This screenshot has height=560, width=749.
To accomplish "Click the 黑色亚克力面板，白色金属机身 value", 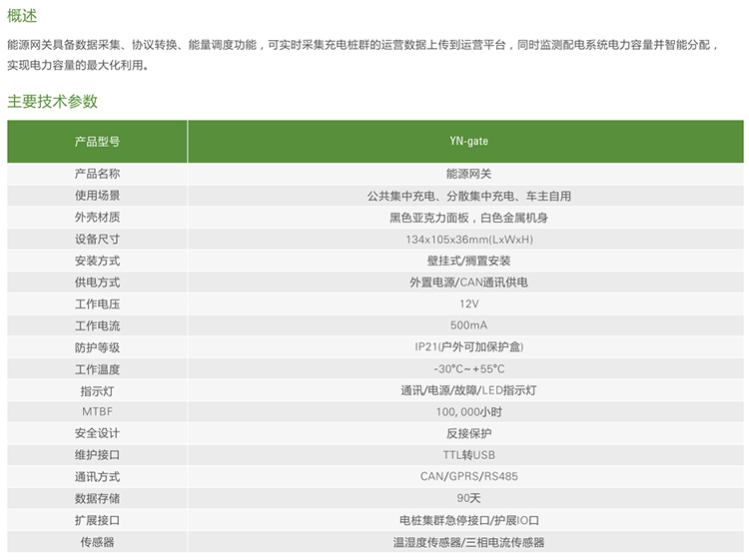I will [468, 218].
